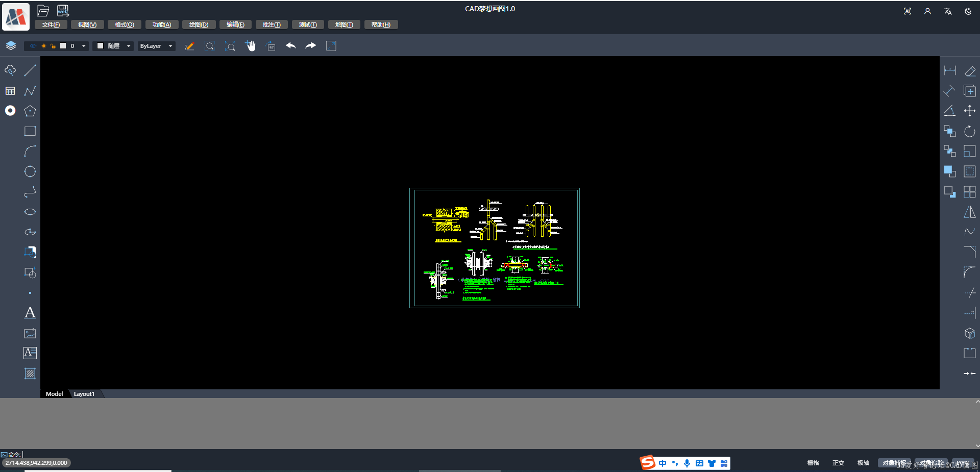Open the 格式(O) menu
This screenshot has width=980, height=472.
coord(125,24)
